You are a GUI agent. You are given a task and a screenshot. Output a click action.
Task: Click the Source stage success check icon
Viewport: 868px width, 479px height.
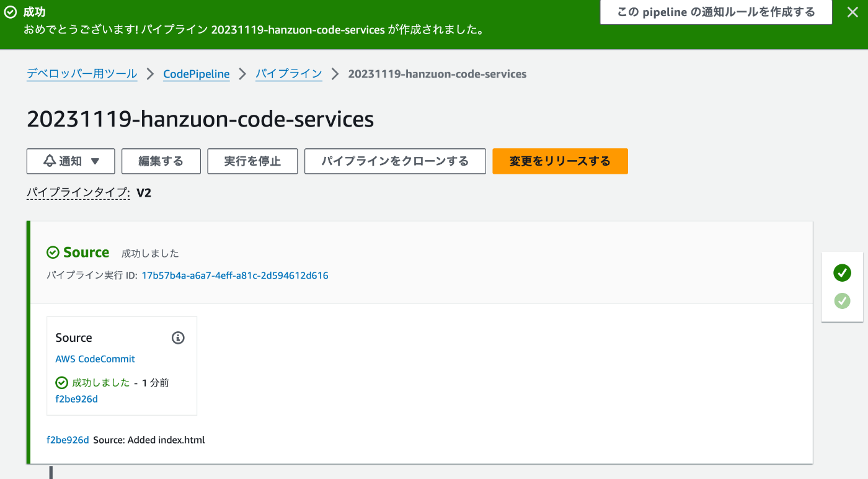pyautogui.click(x=53, y=253)
